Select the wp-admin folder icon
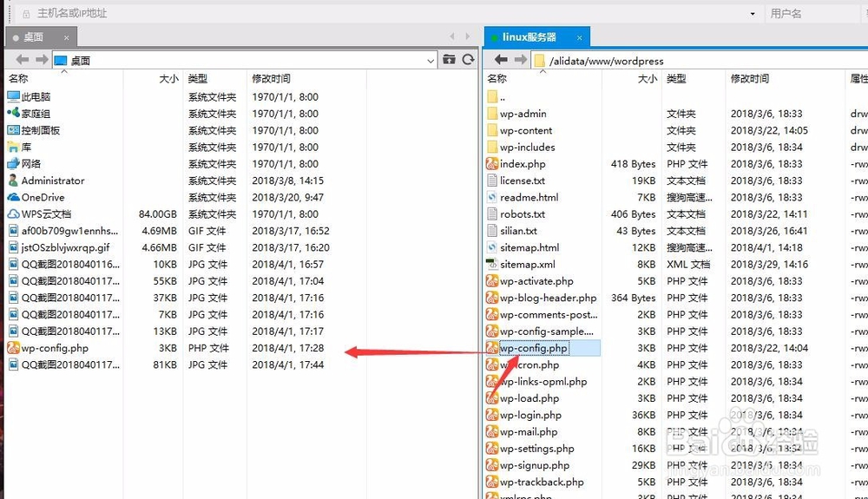 click(x=491, y=114)
